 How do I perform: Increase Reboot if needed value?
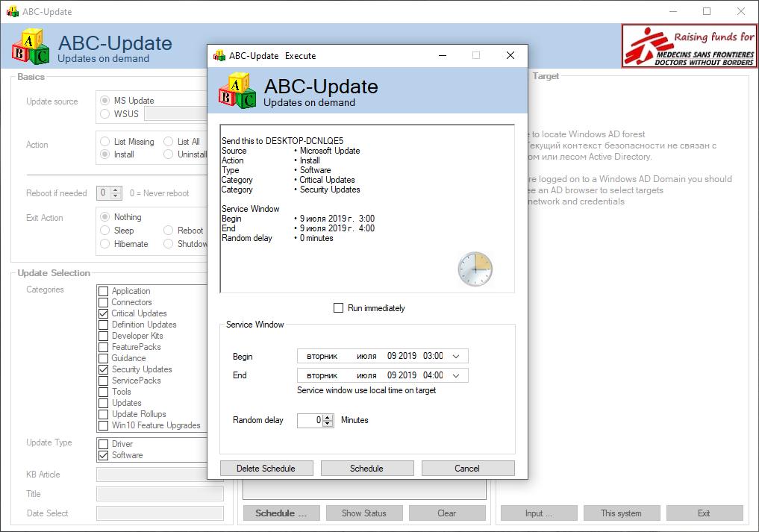[x=115, y=190]
